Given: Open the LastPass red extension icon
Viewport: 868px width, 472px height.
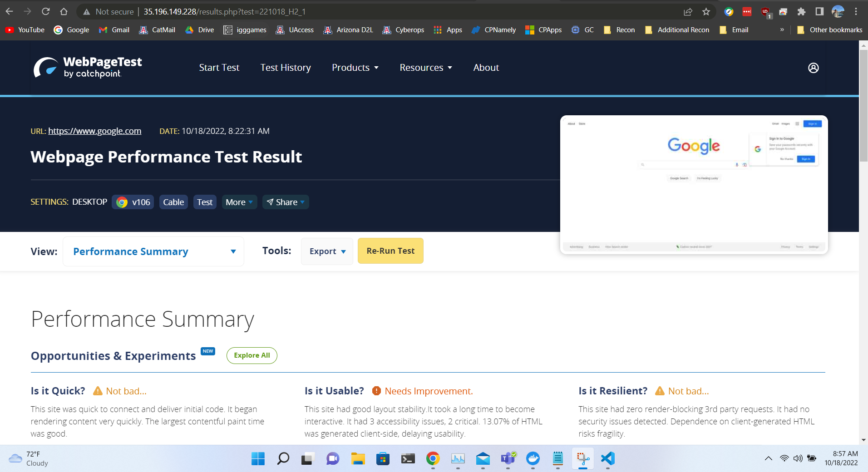Looking at the screenshot, I should (747, 12).
